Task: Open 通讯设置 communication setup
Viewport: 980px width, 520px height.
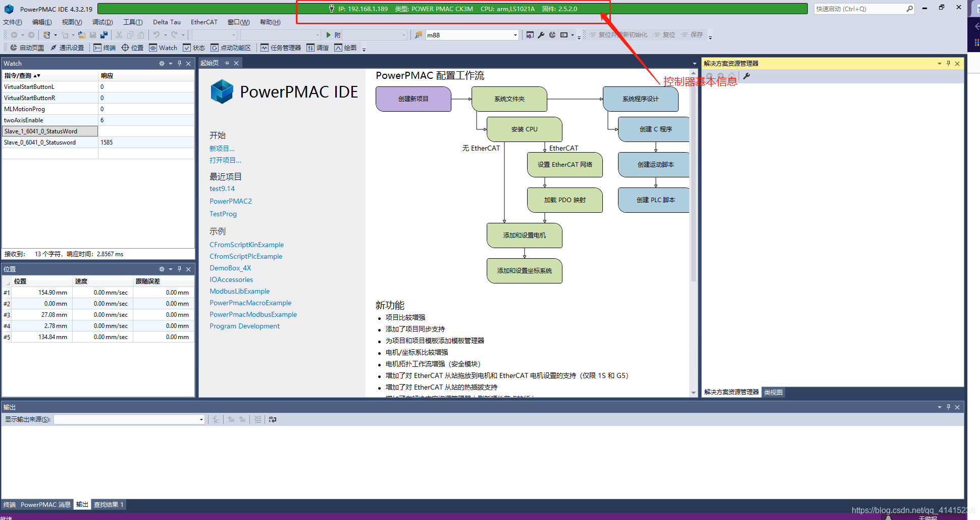Action: 67,48
